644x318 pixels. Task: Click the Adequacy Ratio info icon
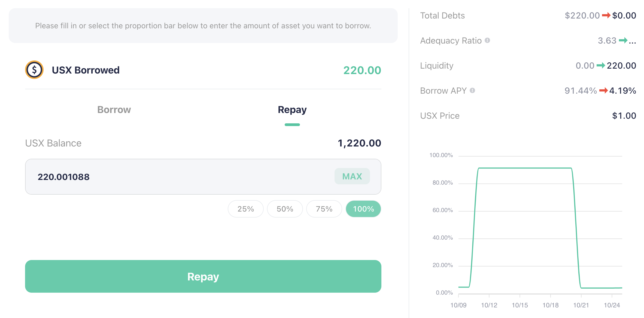click(487, 40)
